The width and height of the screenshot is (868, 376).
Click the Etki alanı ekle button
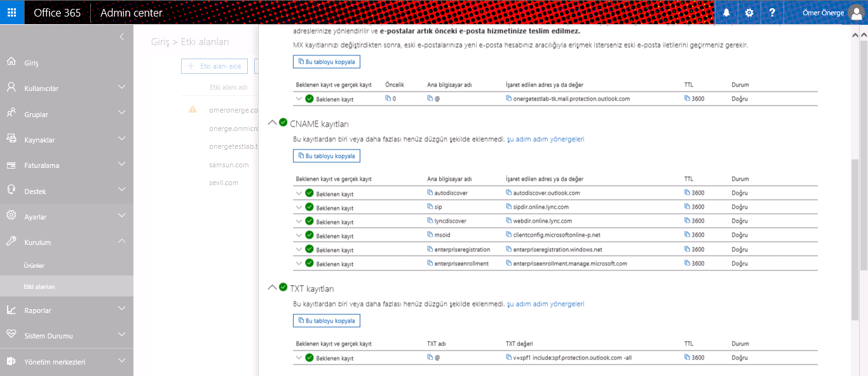point(214,66)
